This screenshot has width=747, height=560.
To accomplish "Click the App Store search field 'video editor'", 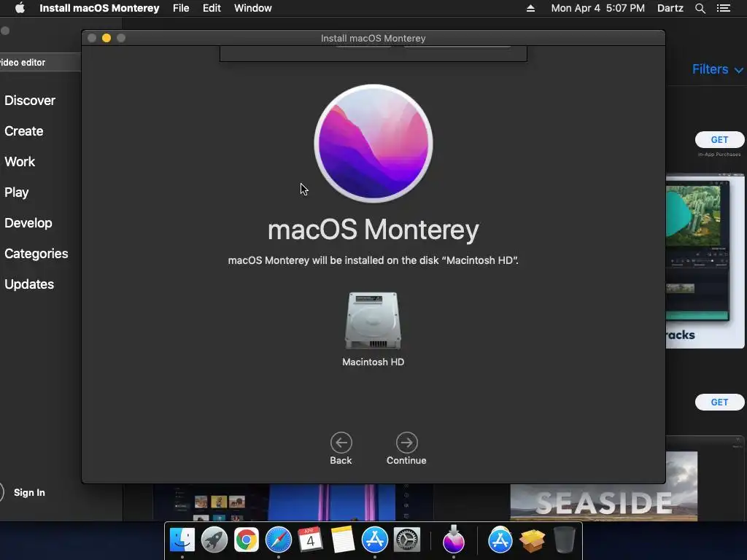I will [x=40, y=63].
